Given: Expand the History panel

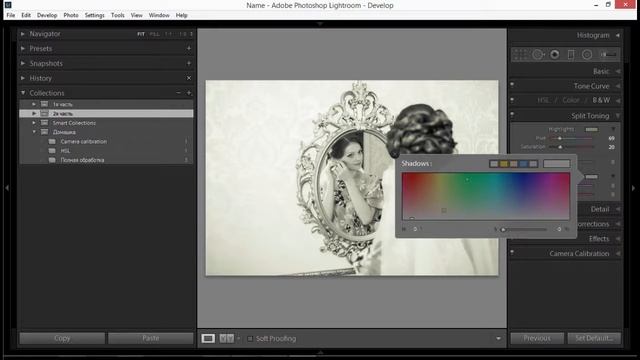Looking at the screenshot, I should (x=23, y=78).
